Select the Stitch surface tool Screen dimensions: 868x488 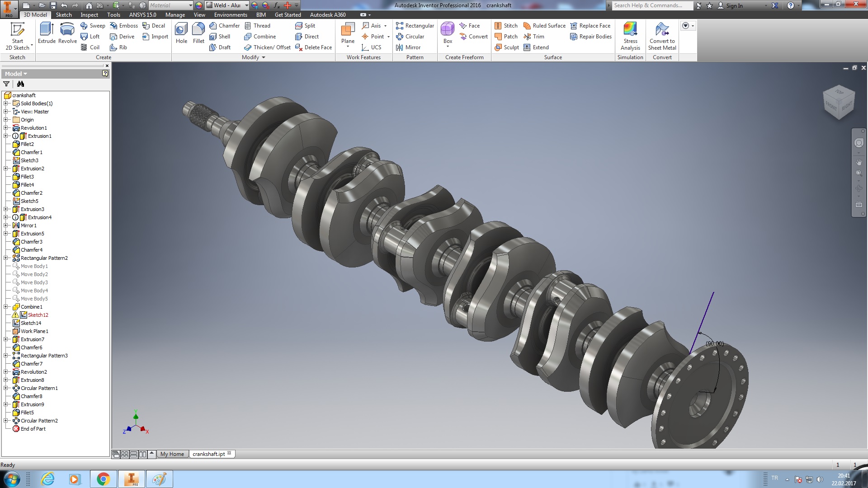pyautogui.click(x=506, y=26)
